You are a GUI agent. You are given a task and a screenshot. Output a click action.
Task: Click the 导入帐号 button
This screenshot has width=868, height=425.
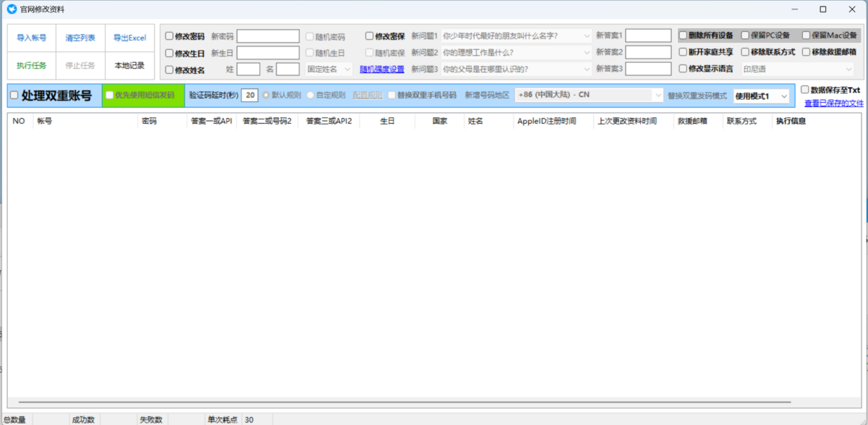31,38
